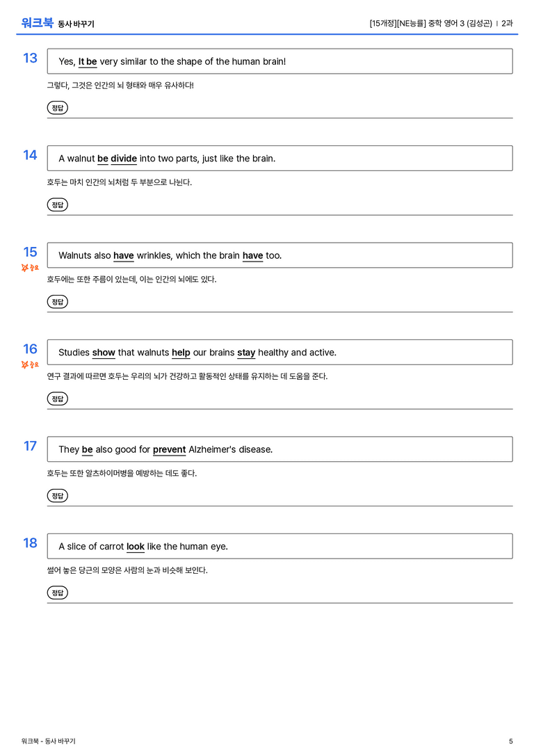
Task: Click the page number 5 in the footer
Action: 511,741
